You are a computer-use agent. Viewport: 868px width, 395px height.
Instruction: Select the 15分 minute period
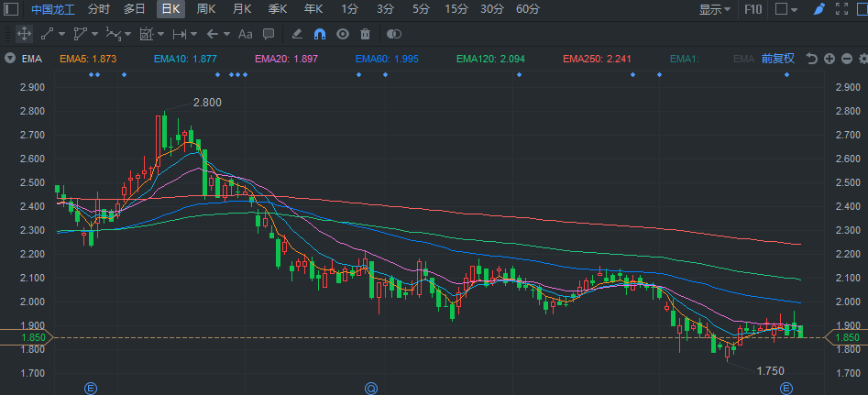point(456,9)
